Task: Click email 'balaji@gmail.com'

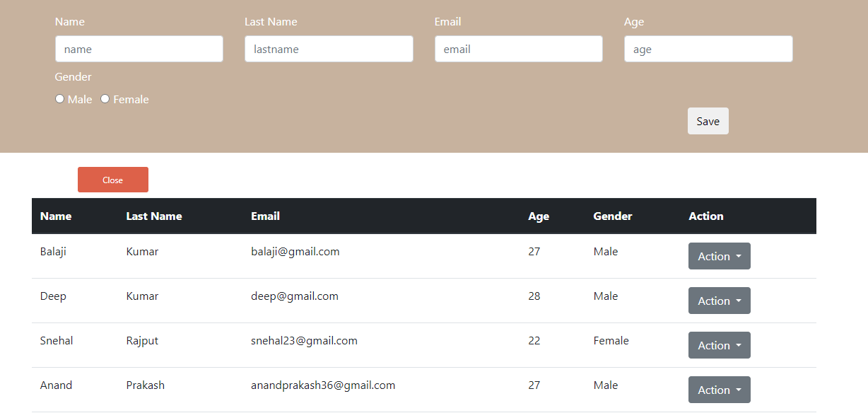Action: pyautogui.click(x=295, y=252)
